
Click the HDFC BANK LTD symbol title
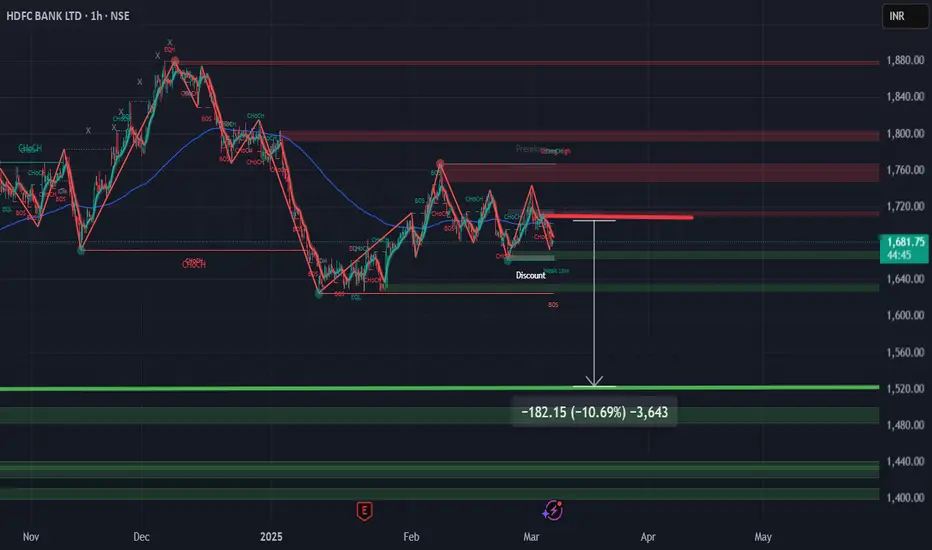click(44, 16)
